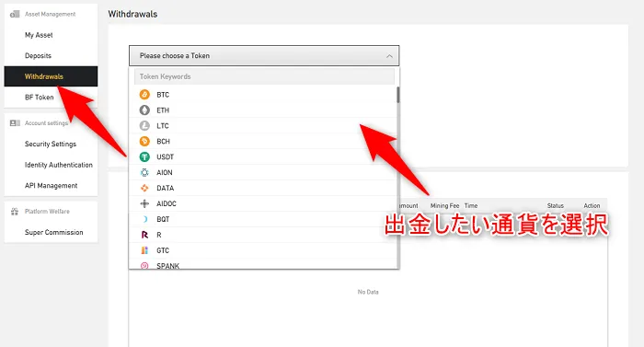
Task: Click the Time column header
Action: pos(471,205)
